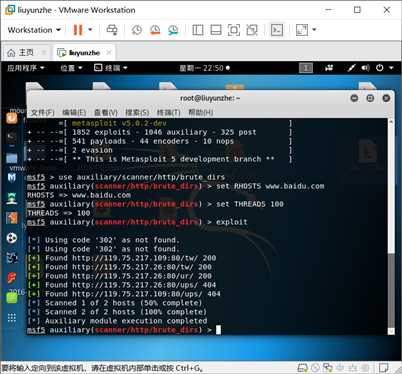Click the terminal cursor at the msf5 prompt
The width and height of the screenshot is (402, 374).
pos(218,330)
